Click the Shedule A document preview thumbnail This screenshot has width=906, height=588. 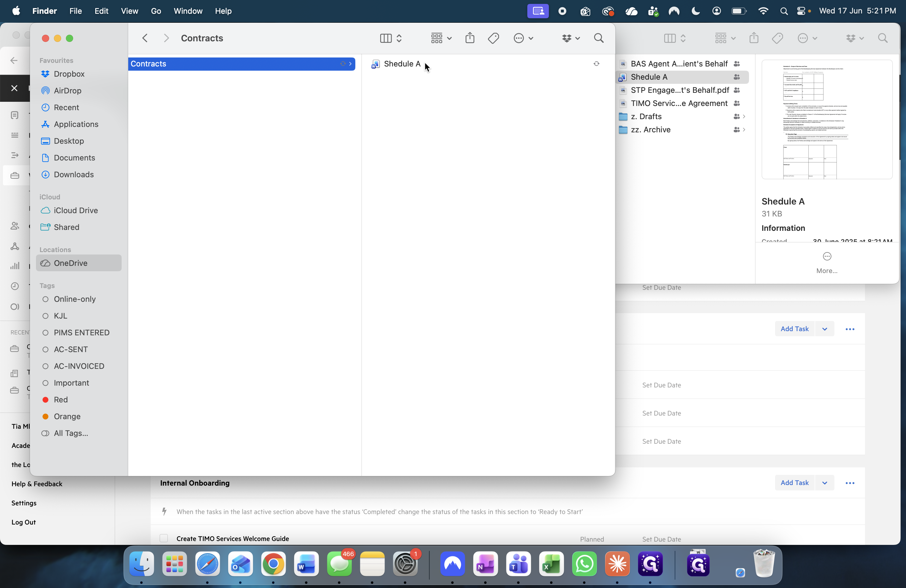coord(827,119)
